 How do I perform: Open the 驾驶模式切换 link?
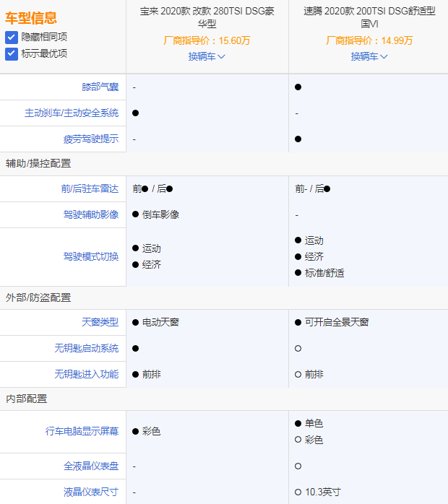click(91, 256)
